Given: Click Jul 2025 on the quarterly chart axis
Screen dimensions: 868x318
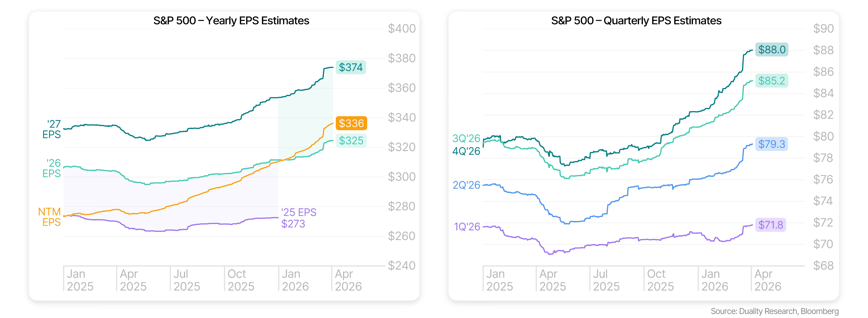Looking at the screenshot, I should 606,280.
